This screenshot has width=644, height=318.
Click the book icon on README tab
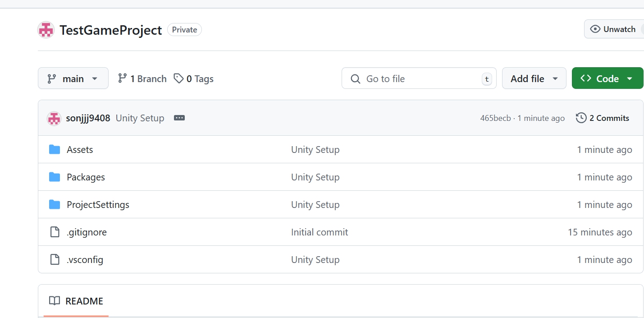(x=55, y=301)
